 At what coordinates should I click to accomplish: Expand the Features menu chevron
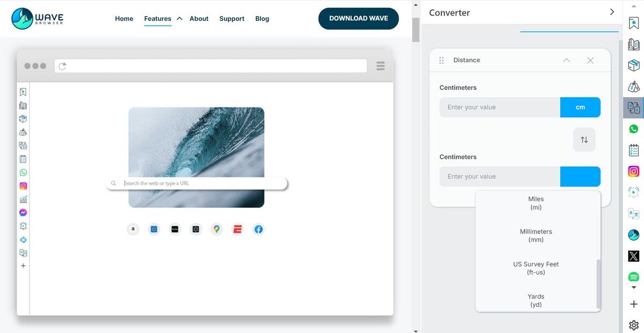179,19
